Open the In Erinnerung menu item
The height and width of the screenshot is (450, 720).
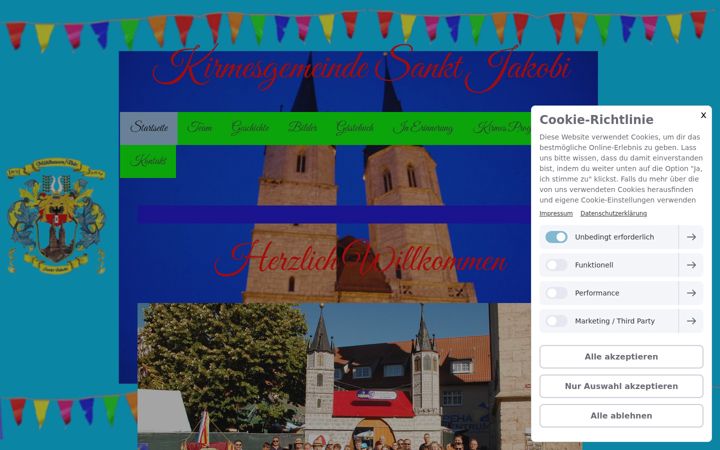coord(422,128)
